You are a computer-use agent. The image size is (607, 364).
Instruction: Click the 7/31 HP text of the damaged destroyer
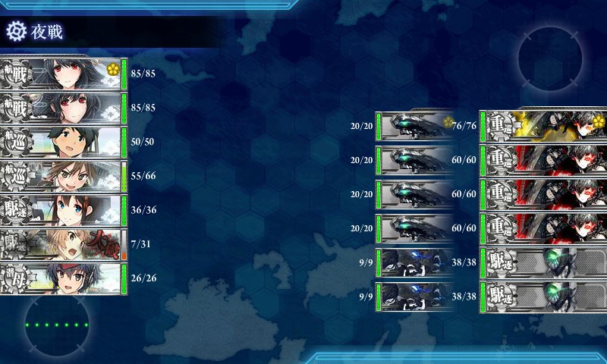tap(140, 244)
